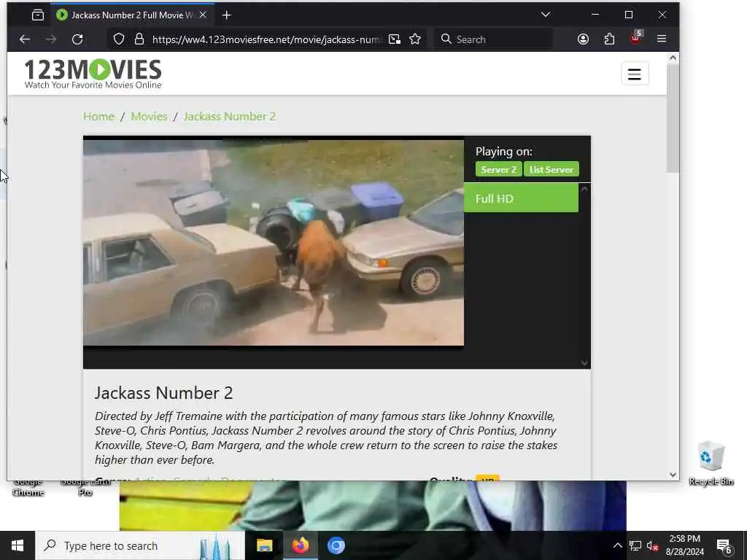Screen dimensions: 747x560
Task: Click the Jackass Number 2 title heading
Action: [x=164, y=393]
